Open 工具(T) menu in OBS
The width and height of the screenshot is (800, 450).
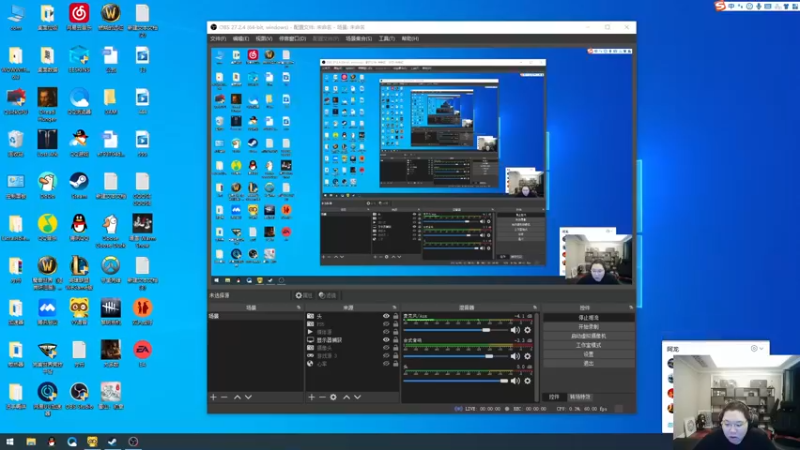(x=387, y=39)
